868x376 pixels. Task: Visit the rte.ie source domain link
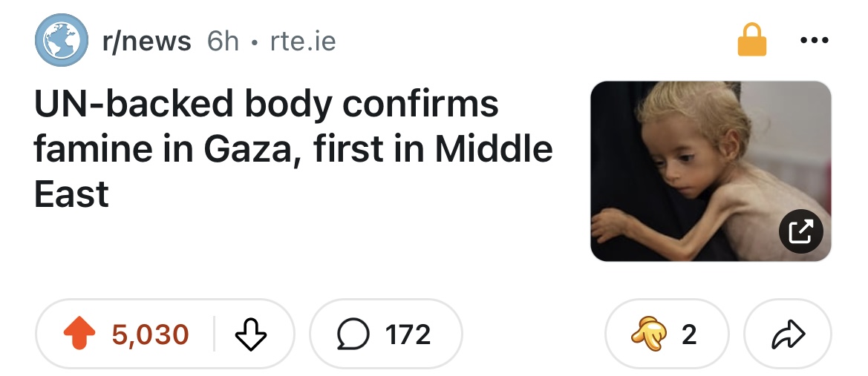302,42
